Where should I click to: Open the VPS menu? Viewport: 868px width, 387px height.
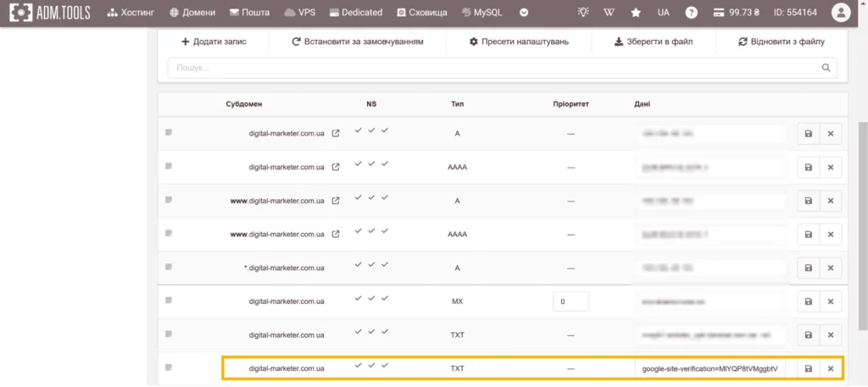(x=299, y=12)
